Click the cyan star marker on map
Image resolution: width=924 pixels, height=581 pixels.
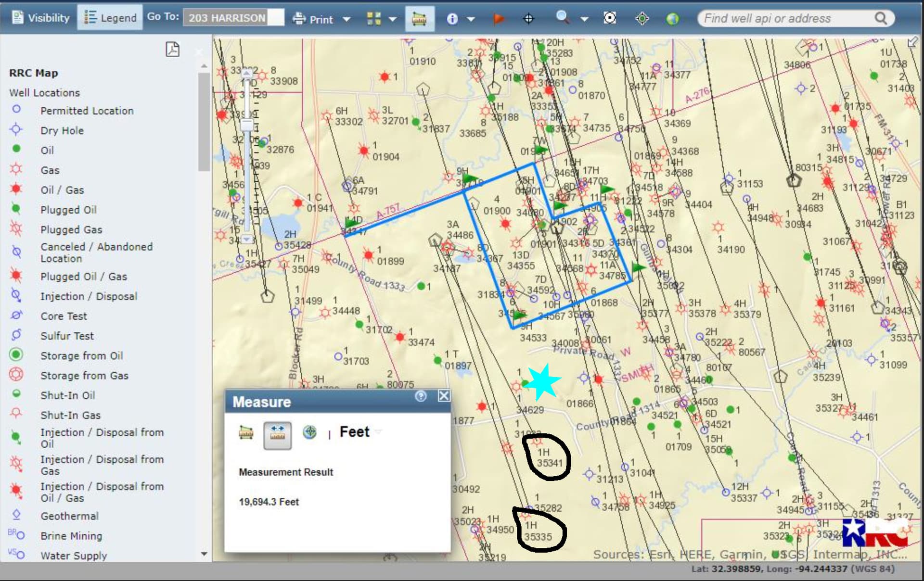tap(542, 382)
